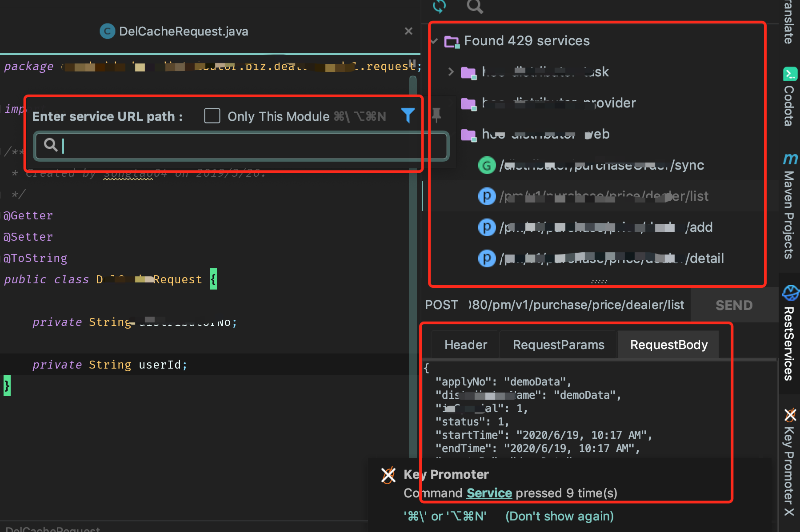Click the @Getter annotation in the editor
This screenshot has height=532, width=800.
(x=28, y=215)
